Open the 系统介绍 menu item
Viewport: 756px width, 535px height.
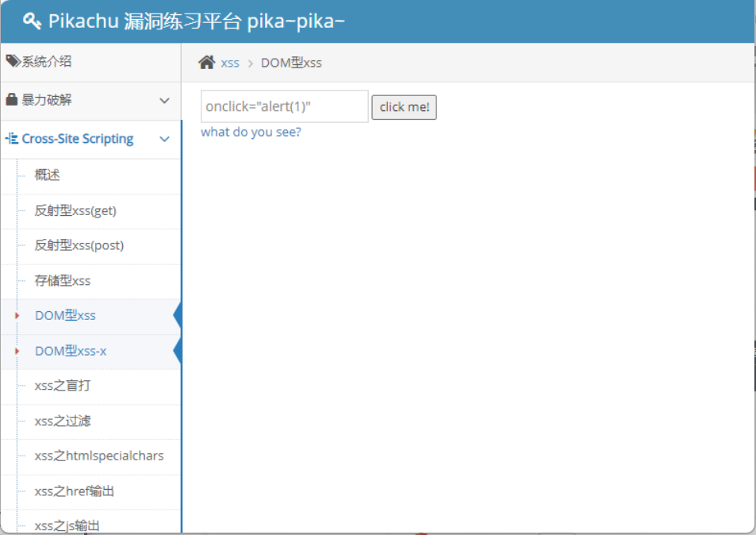point(46,61)
